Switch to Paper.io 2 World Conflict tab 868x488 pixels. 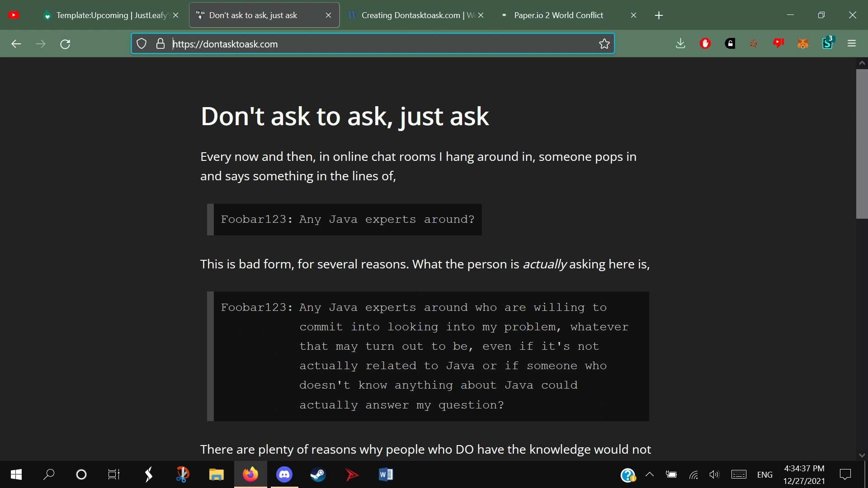[558, 15]
